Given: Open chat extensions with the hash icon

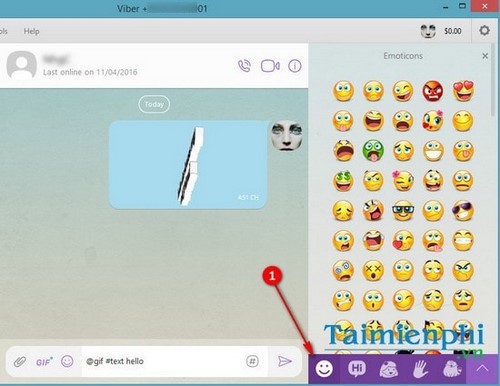Looking at the screenshot, I should pos(252,361).
